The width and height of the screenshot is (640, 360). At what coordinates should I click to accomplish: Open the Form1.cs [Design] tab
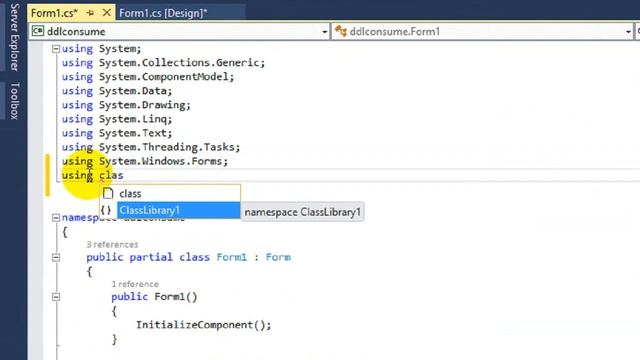coord(163,13)
